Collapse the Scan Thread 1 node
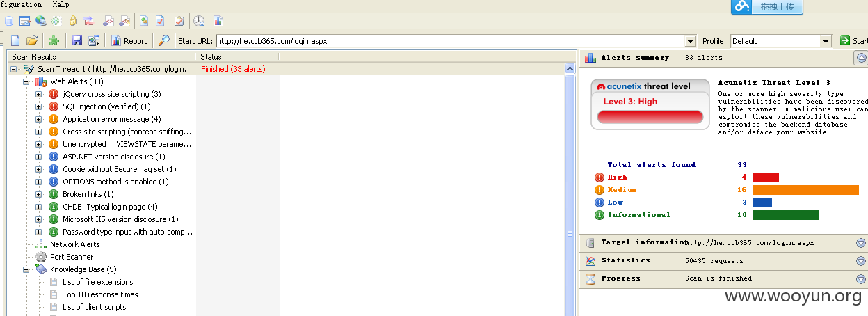This screenshot has height=316, width=868. click(14, 69)
